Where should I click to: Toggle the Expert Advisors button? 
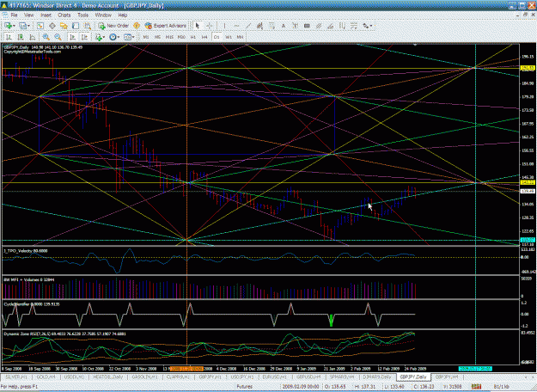166,26
